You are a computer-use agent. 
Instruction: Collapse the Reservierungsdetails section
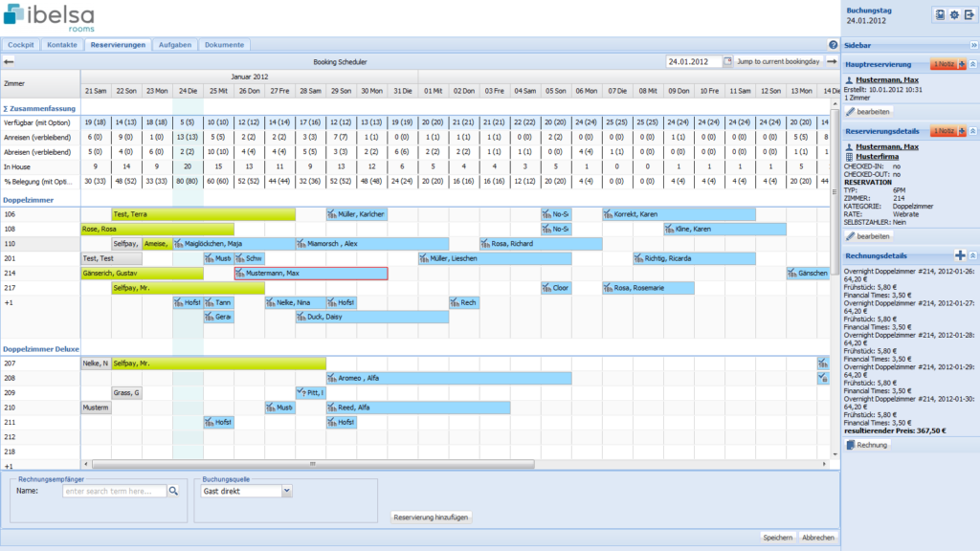click(x=973, y=131)
